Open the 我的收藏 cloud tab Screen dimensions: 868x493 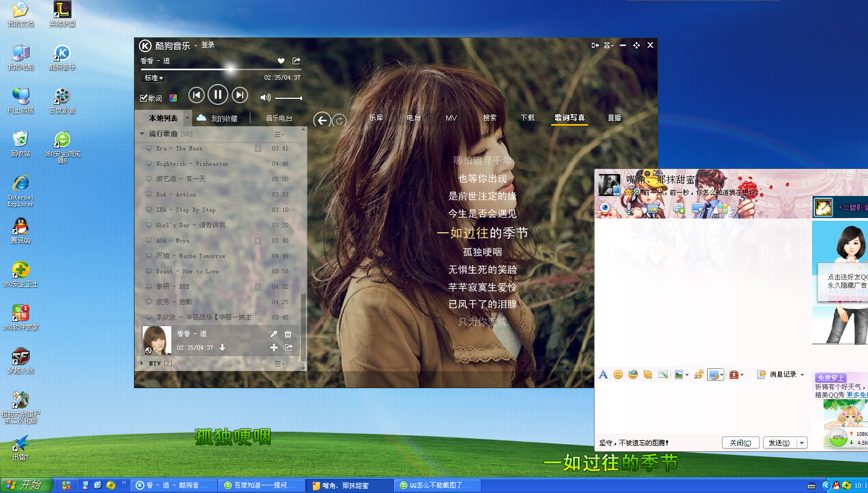[217, 118]
